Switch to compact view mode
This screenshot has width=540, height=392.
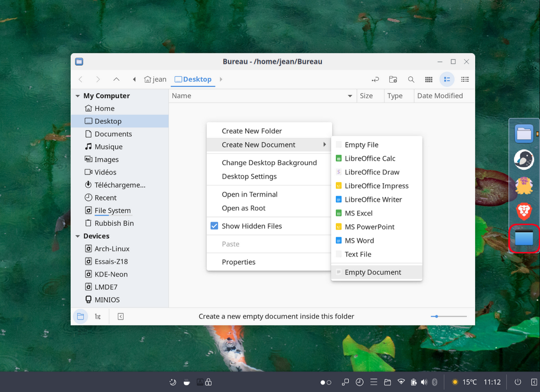[465, 79]
